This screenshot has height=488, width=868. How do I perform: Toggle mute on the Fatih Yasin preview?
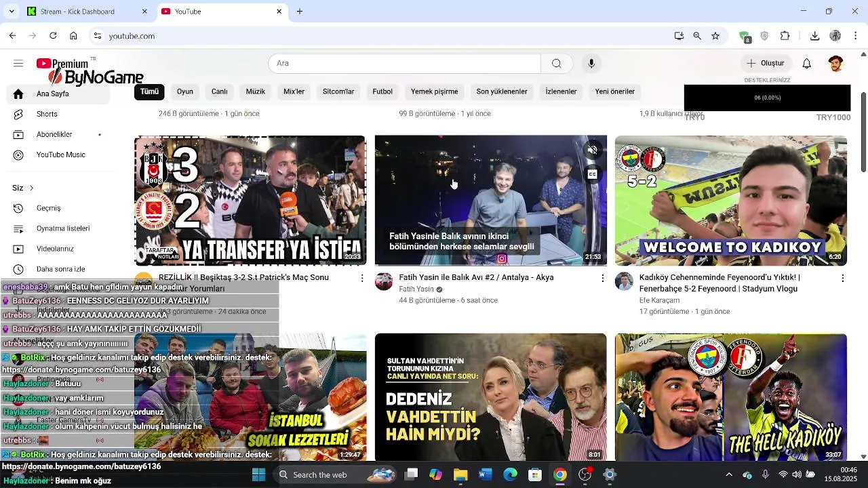pos(592,150)
